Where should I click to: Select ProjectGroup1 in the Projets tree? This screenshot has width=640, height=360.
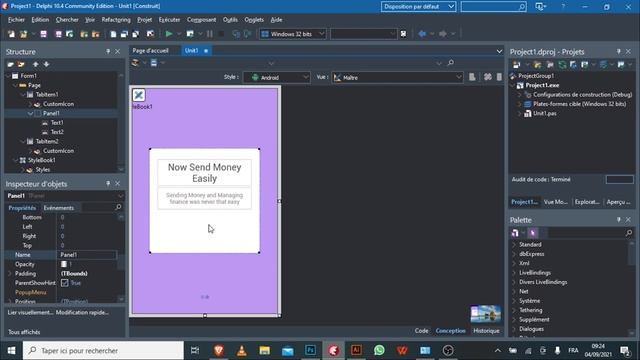point(536,76)
